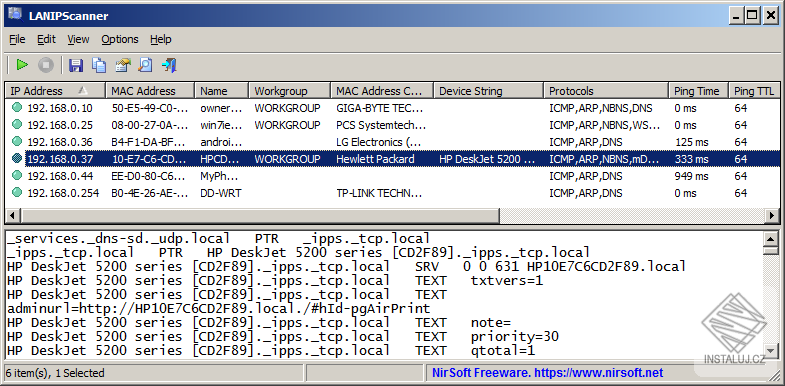Click the 125 ms ping time cell
785x386 pixels.
point(692,142)
